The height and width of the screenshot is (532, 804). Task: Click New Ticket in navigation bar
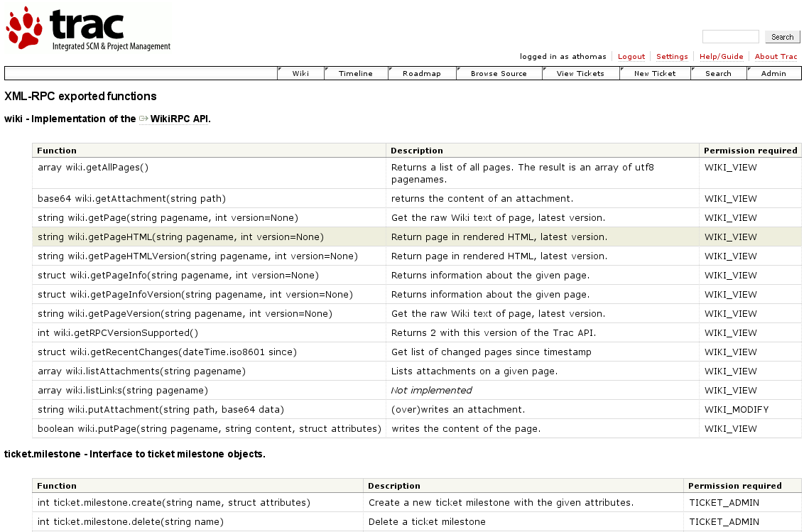[654, 73]
